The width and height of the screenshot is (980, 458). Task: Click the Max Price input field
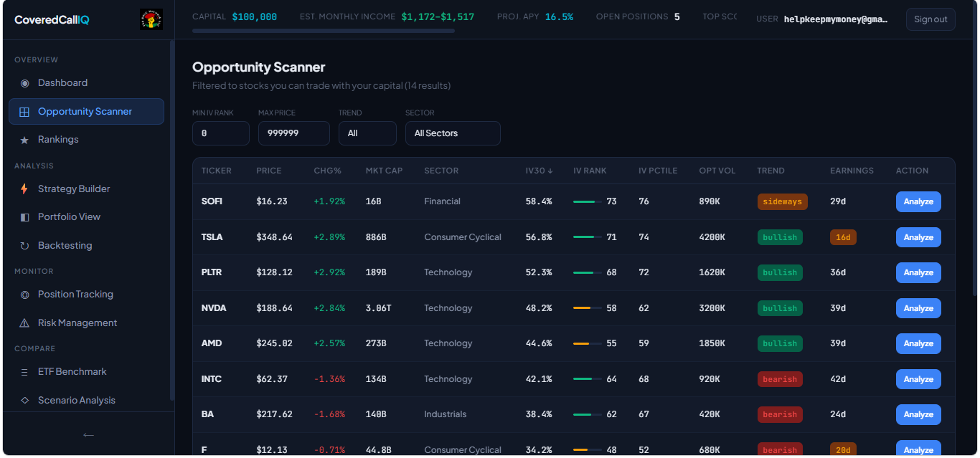pyautogui.click(x=293, y=133)
